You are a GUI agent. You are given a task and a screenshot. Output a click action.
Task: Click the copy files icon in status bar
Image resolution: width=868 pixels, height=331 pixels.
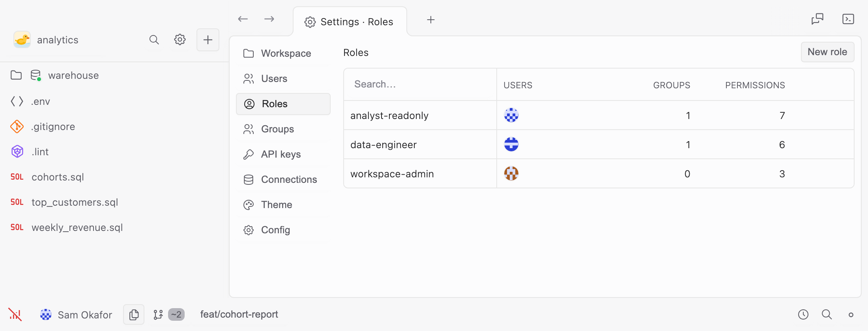(134, 314)
